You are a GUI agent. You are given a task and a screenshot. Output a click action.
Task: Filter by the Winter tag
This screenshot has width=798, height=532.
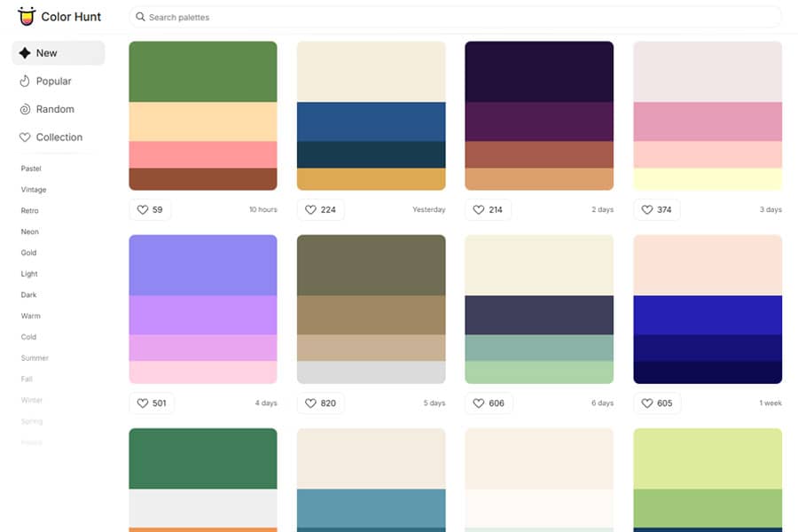coord(32,400)
